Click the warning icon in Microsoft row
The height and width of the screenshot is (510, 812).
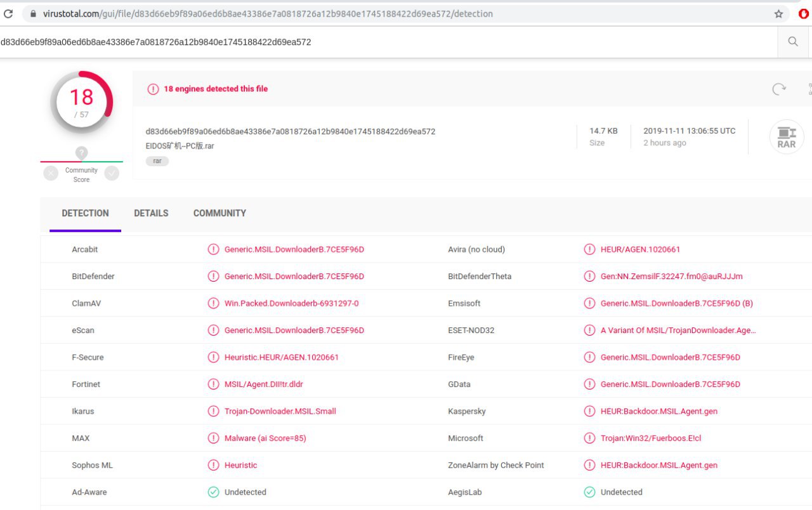click(590, 438)
